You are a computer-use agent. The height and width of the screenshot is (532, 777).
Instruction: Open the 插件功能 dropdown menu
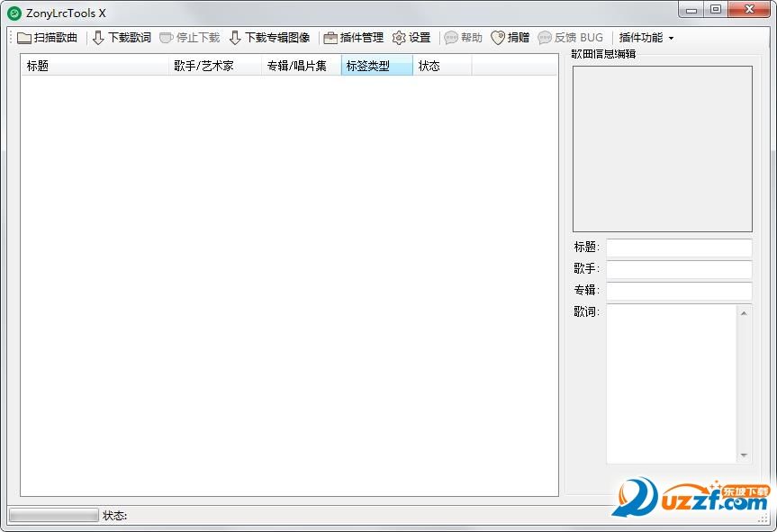point(645,37)
